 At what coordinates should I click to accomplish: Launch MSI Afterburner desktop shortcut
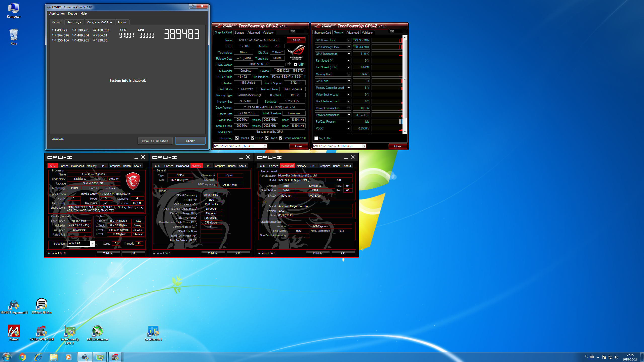98,333
